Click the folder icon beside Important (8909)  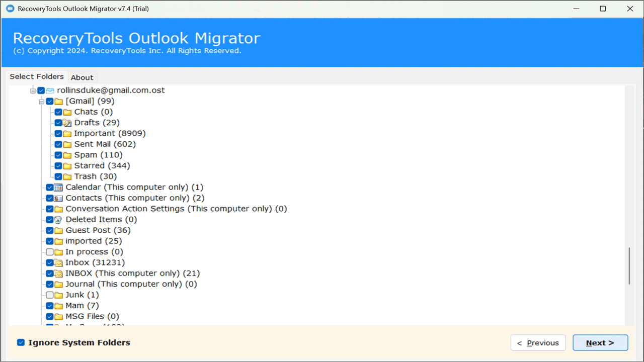point(67,134)
